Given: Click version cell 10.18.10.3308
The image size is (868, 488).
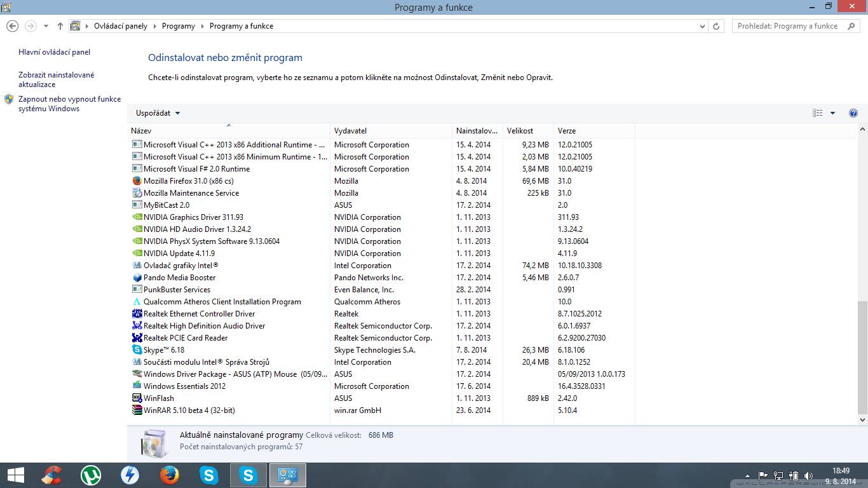Looking at the screenshot, I should click(580, 266).
